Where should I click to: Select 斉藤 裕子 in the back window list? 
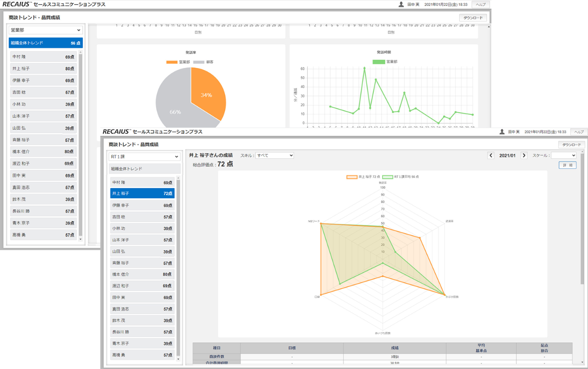tap(44, 140)
